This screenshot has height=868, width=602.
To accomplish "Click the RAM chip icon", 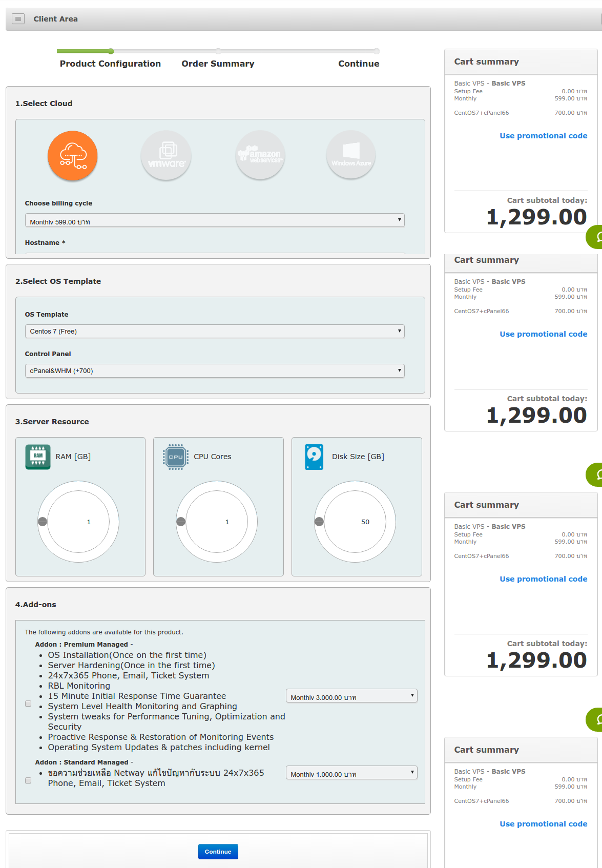I will (38, 457).
